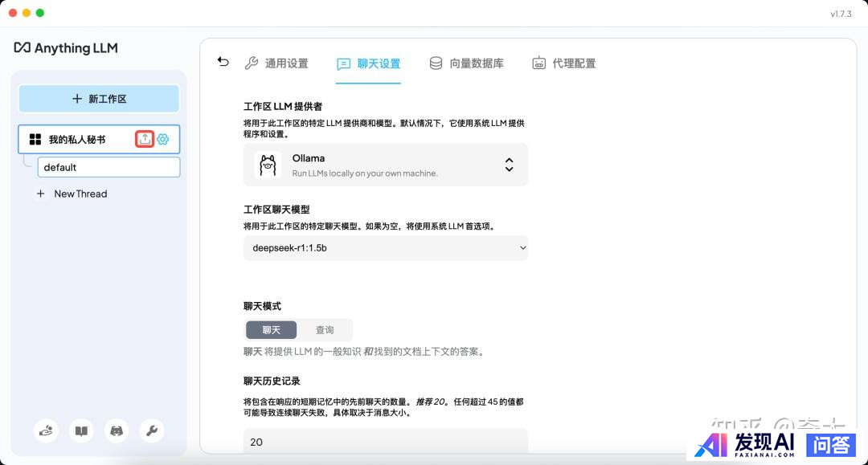Open the Discord icon in sidebar footer
868x465 pixels.
117,430
